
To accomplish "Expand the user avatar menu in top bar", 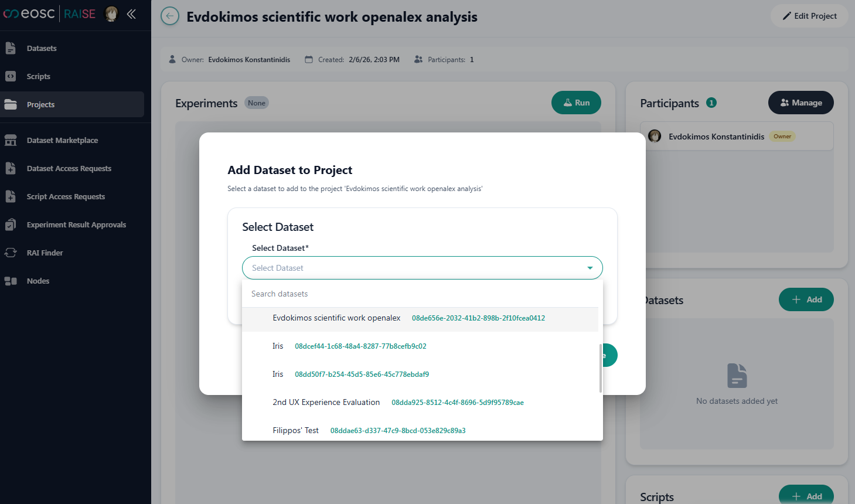I will point(111,13).
